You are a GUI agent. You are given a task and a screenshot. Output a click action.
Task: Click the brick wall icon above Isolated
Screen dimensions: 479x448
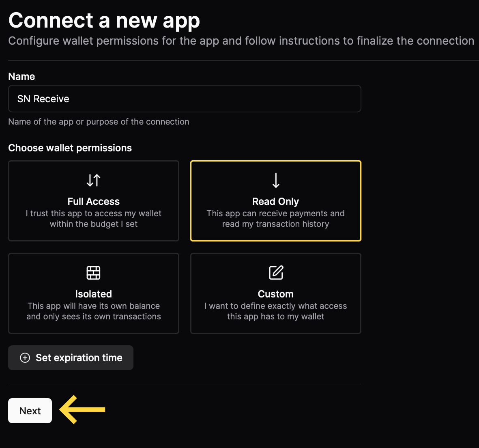point(93,273)
